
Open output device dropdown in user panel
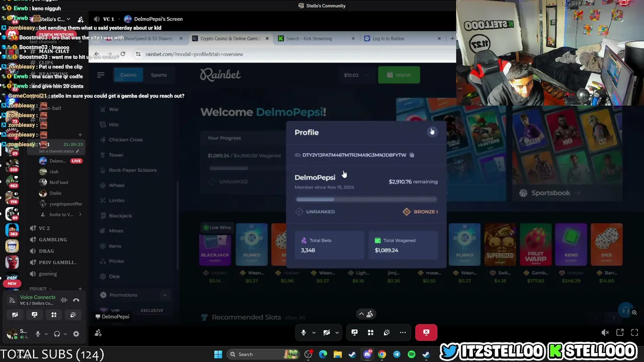[65, 334]
